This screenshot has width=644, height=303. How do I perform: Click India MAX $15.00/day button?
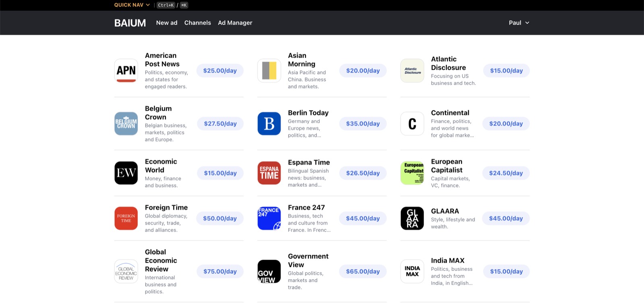click(506, 272)
